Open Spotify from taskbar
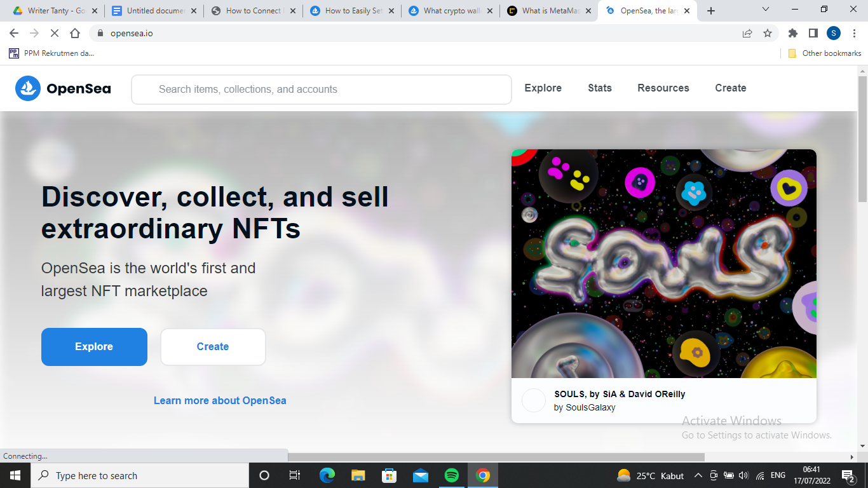 tap(452, 475)
